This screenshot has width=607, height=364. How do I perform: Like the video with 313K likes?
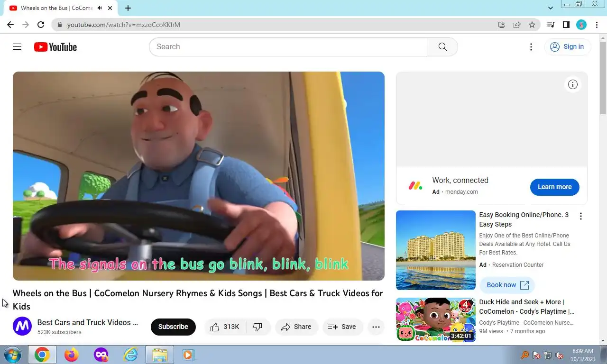[225, 327]
